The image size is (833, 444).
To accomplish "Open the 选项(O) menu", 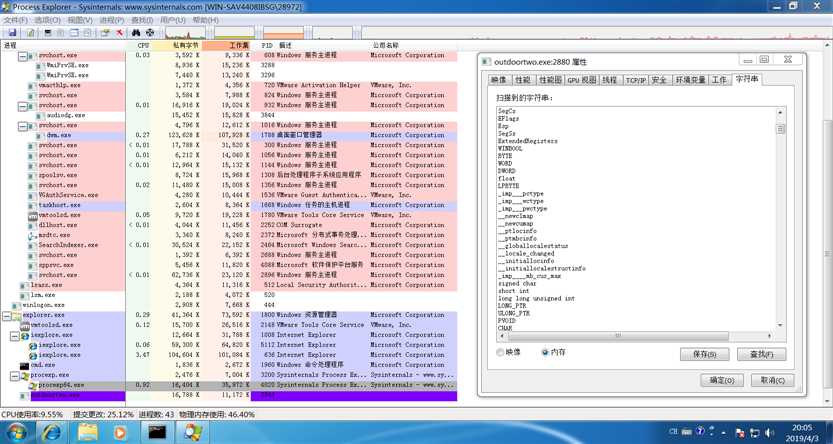I will [47, 20].
